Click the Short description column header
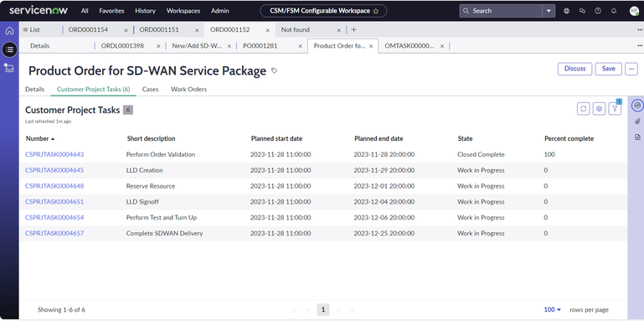The height and width of the screenshot is (321, 644). [x=151, y=139]
